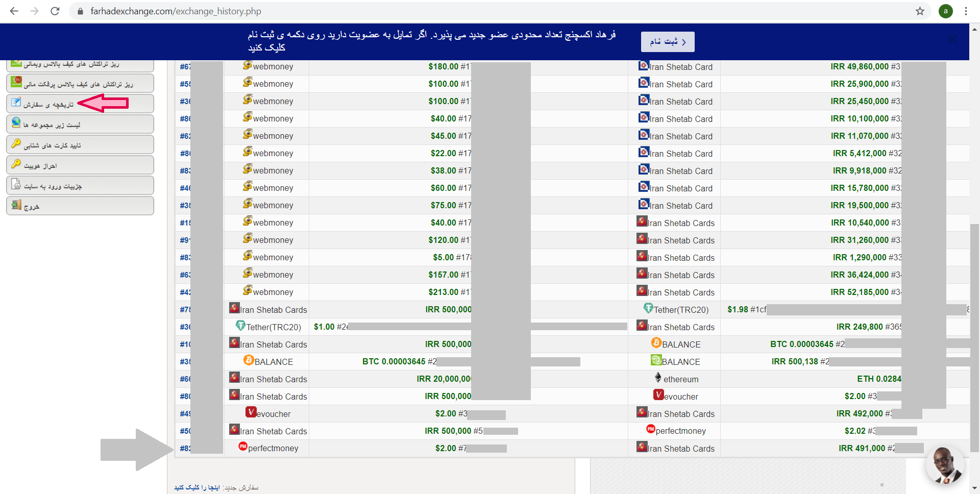Reload the page with the refresh icon
This screenshot has width=980, height=494.
click(55, 11)
